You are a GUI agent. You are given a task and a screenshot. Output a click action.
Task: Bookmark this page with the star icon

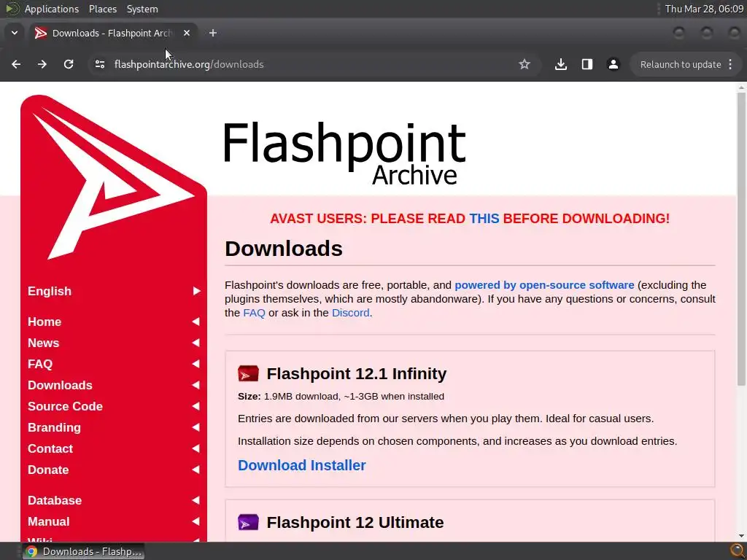coord(525,64)
